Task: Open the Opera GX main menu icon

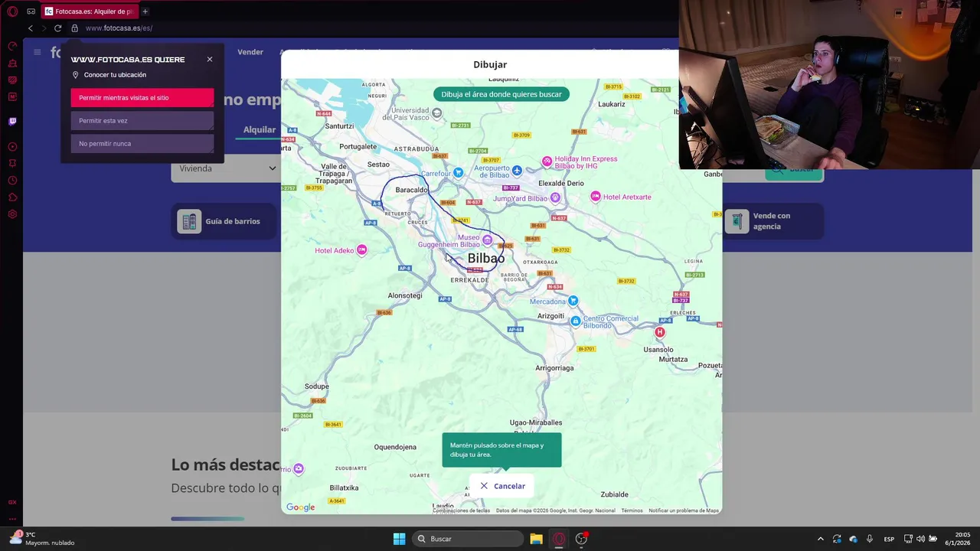Action: point(12,11)
